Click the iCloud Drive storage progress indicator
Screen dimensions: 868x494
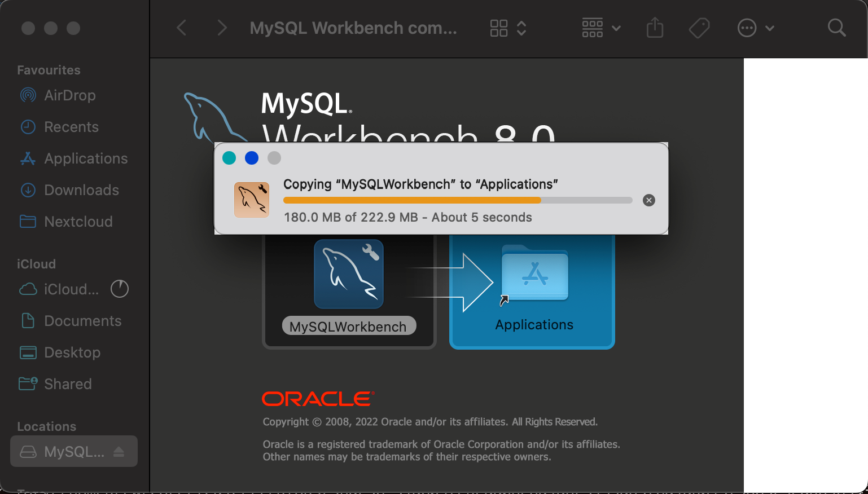[120, 289]
